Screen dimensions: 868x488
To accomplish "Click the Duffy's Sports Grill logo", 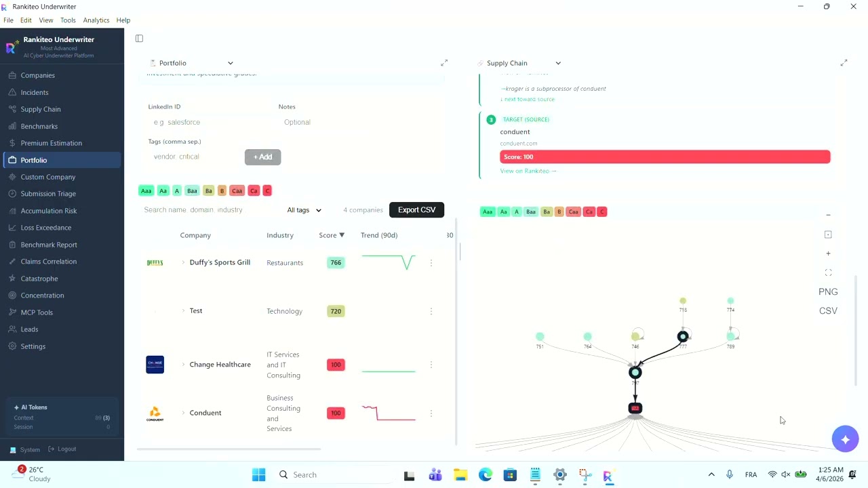I will click(x=155, y=263).
